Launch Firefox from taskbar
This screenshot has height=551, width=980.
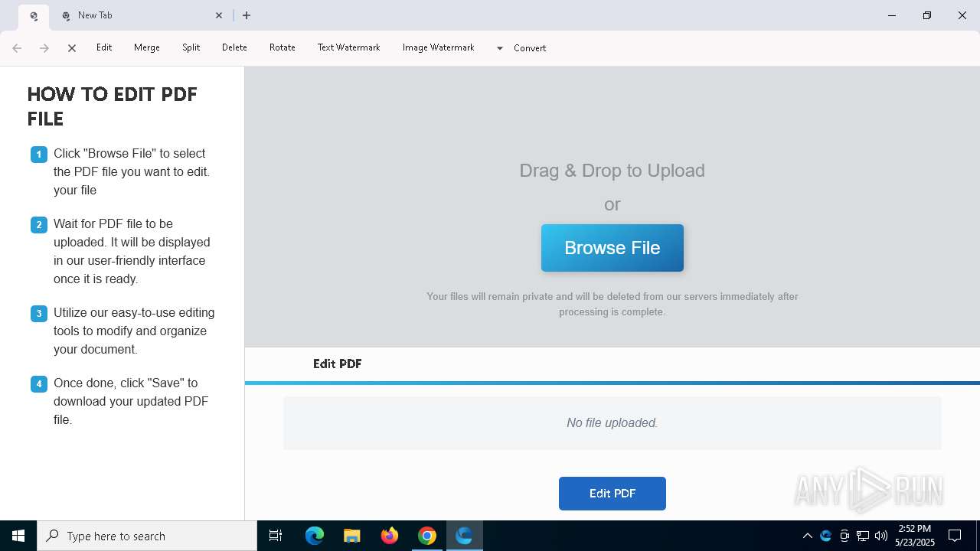[390, 536]
